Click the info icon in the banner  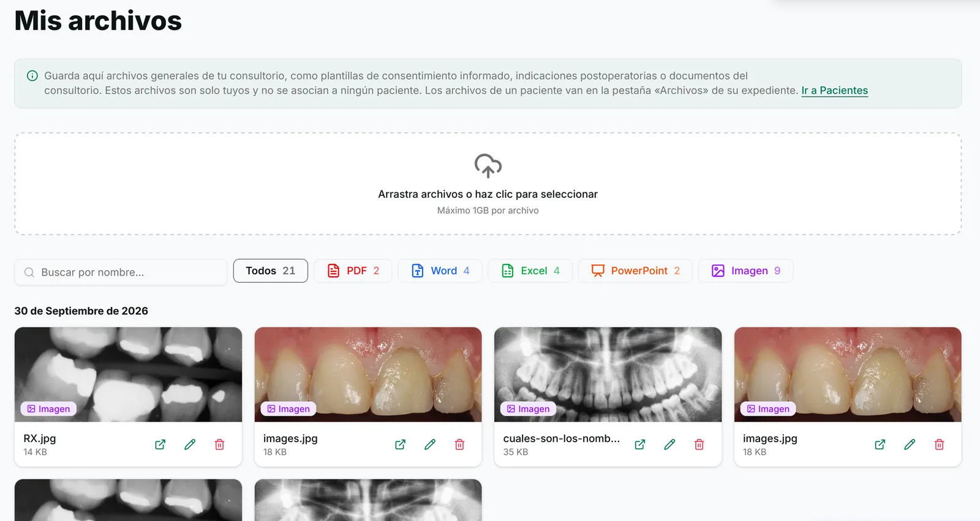tap(32, 76)
